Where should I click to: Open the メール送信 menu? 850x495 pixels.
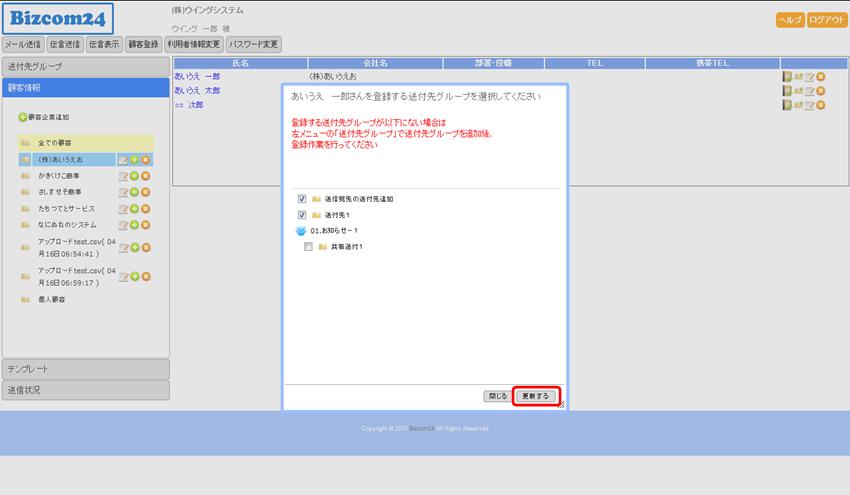point(23,45)
